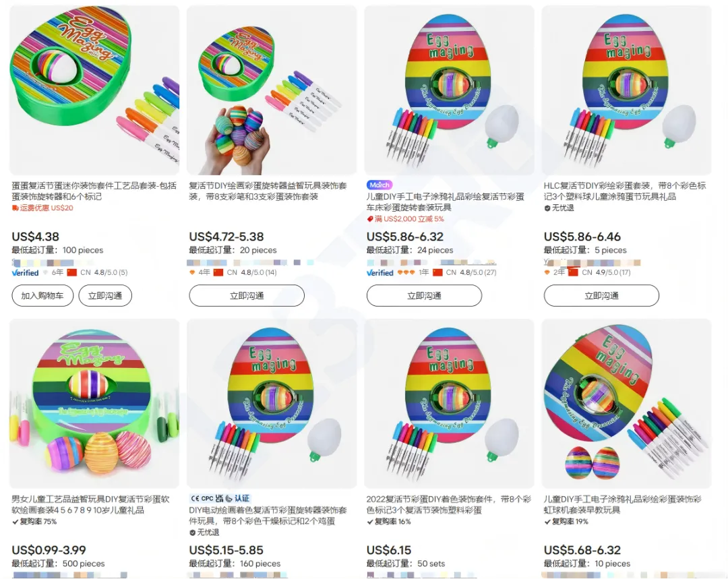The height and width of the screenshot is (579, 728).
Task: Open the 蛋蛋复活节蛋迷你装饰套件 product title
Action: click(x=94, y=191)
